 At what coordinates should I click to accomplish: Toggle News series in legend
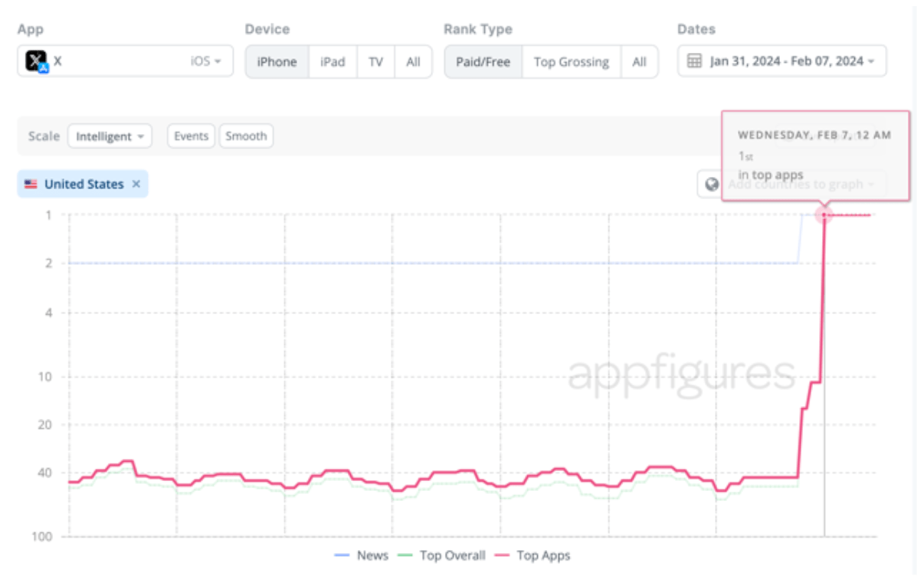tap(362, 555)
